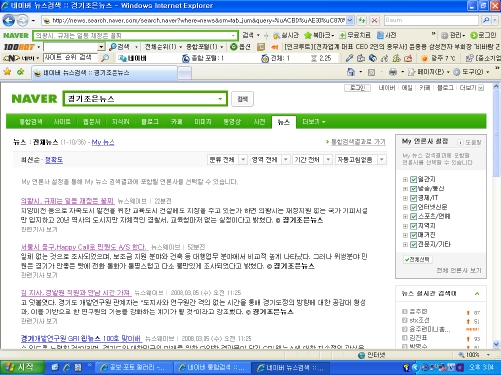Open the bookmark star icon on the Naver toolbar
This screenshot has width=501, height=375.
[x=308, y=35]
